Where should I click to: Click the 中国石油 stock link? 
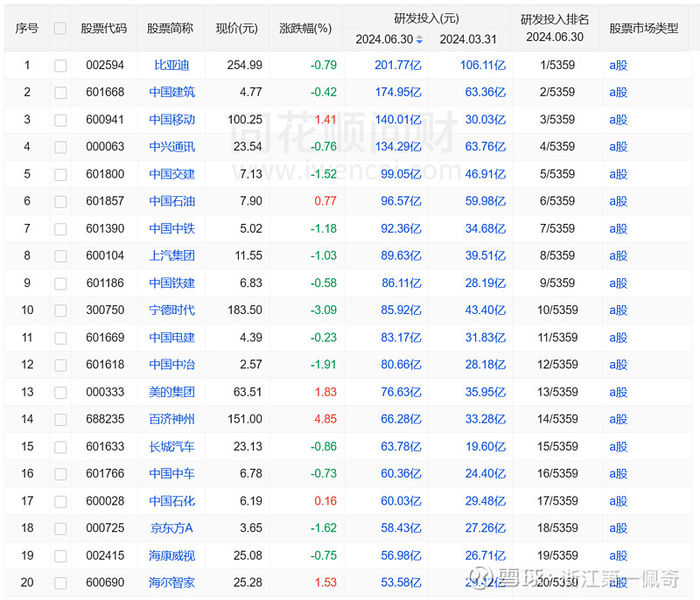[x=171, y=201]
